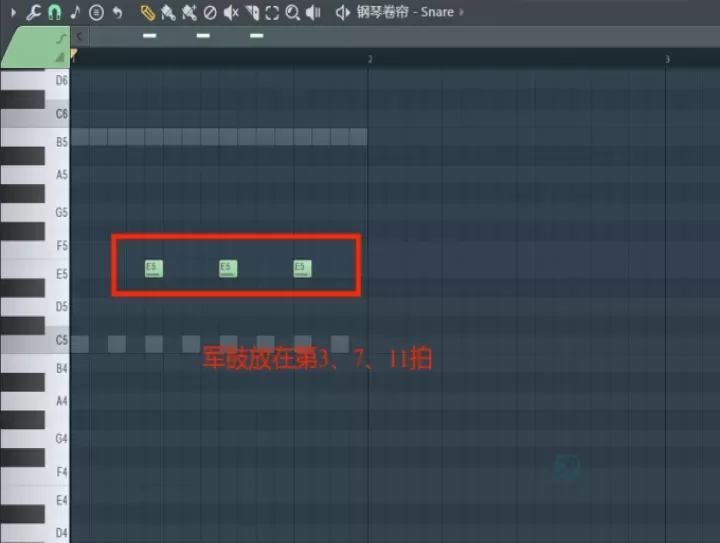Play the A4 piano key
The width and height of the screenshot is (720, 543).
pyautogui.click(x=57, y=401)
